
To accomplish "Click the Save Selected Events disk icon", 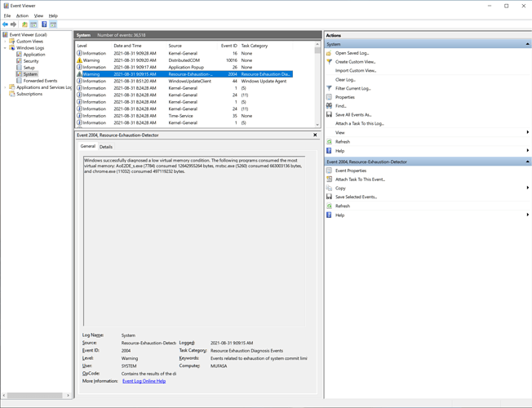I will click(x=329, y=197).
